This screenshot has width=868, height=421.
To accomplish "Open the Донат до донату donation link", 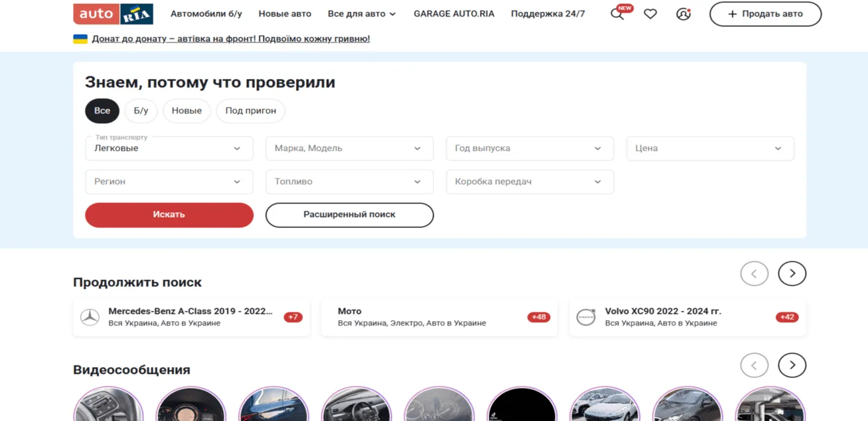I will pyautogui.click(x=231, y=39).
